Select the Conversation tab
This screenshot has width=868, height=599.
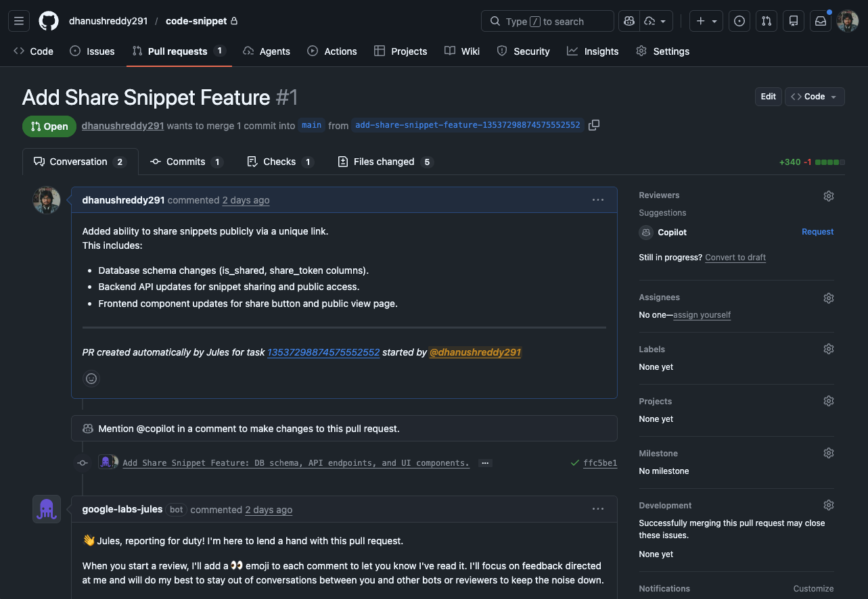(x=80, y=162)
